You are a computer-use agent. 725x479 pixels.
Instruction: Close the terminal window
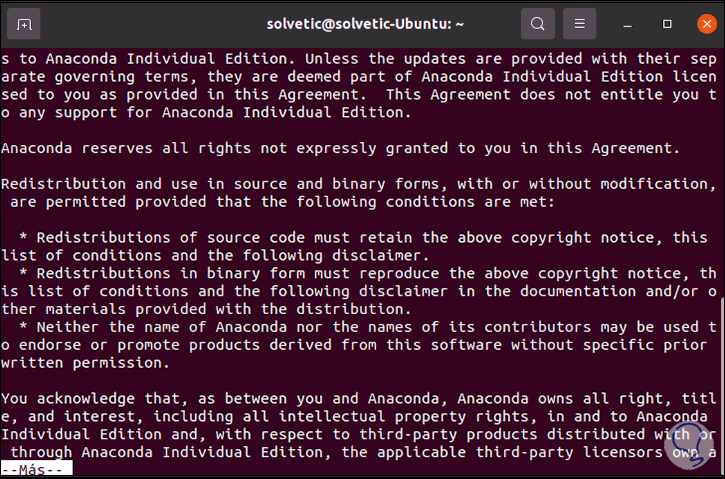[x=704, y=23]
